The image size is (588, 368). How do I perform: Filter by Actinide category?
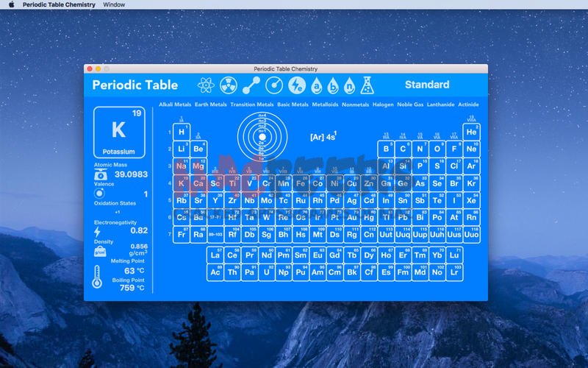click(468, 105)
